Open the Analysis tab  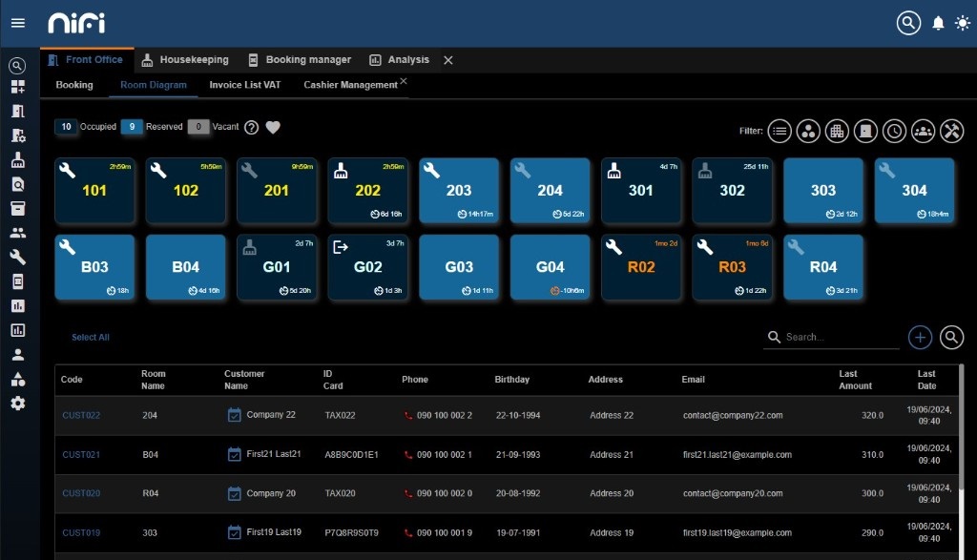tap(400, 60)
